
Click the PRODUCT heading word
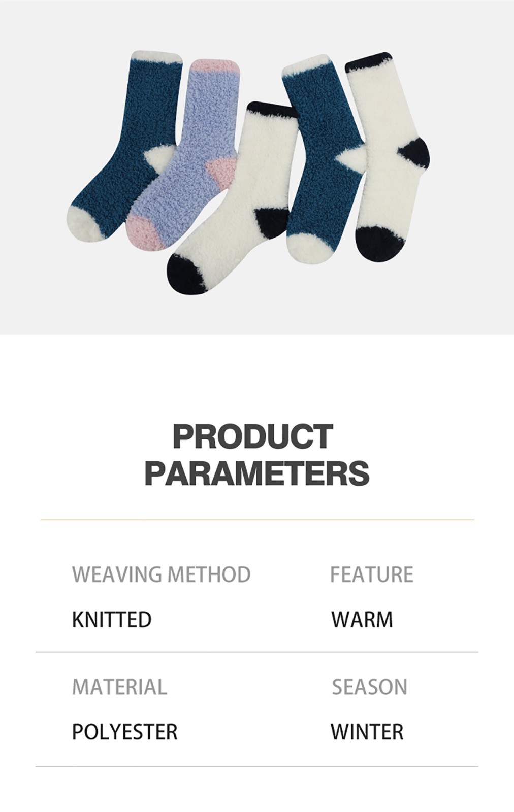252,436
